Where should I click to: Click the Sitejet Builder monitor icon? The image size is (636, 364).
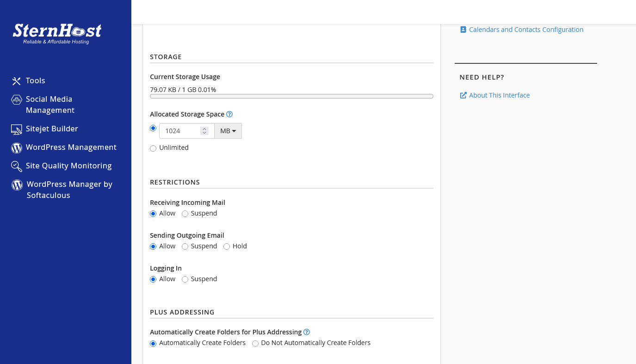17,129
